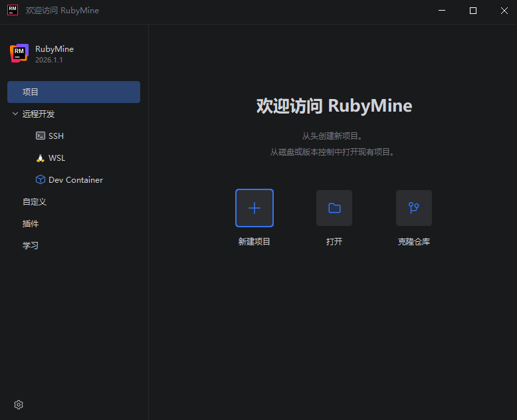
Task: Close the RubyMine welcome window
Action: [504, 11]
